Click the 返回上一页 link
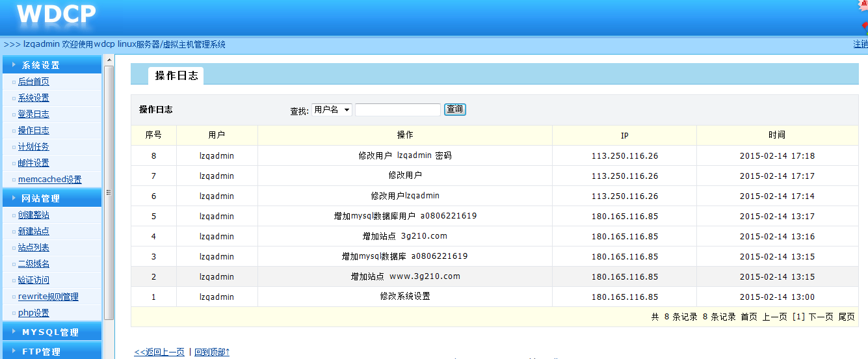This screenshot has height=359, width=868. pyautogui.click(x=159, y=352)
